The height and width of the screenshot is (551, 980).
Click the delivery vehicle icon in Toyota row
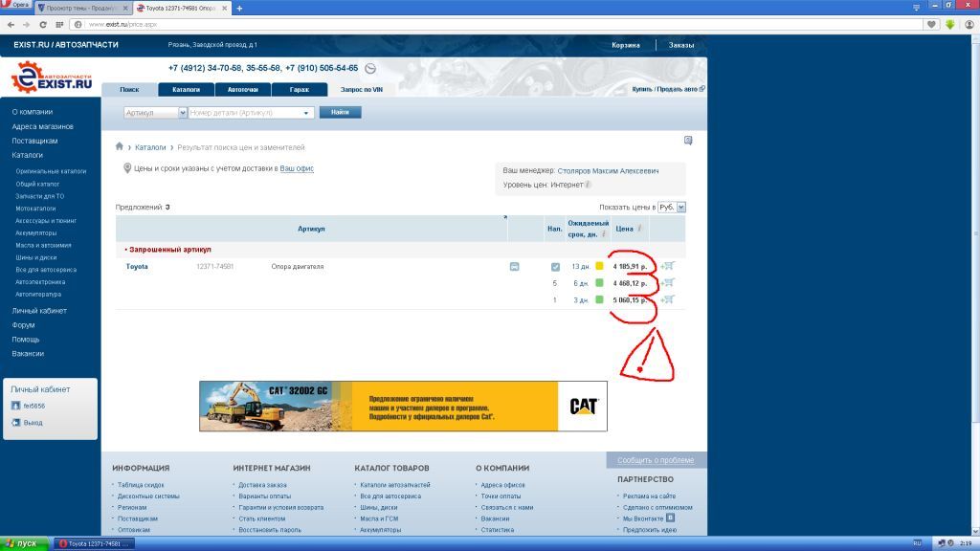(x=515, y=267)
